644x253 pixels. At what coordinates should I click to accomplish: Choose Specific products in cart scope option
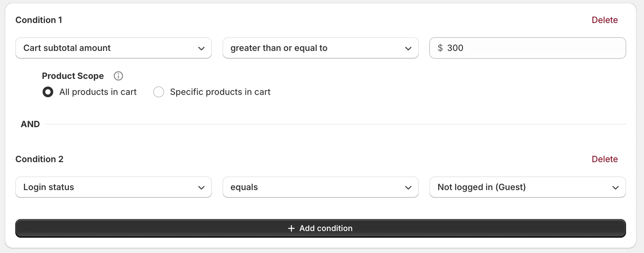(159, 92)
